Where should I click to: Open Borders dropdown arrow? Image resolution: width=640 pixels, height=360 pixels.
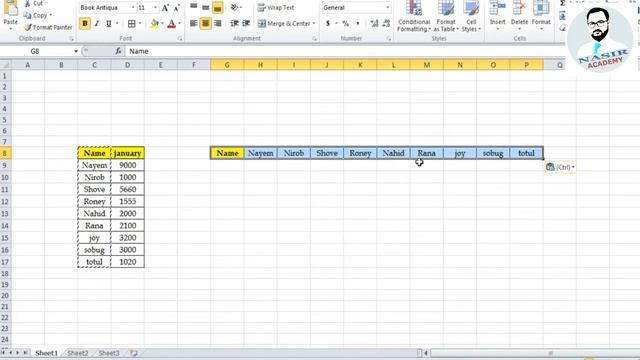[x=140, y=24]
